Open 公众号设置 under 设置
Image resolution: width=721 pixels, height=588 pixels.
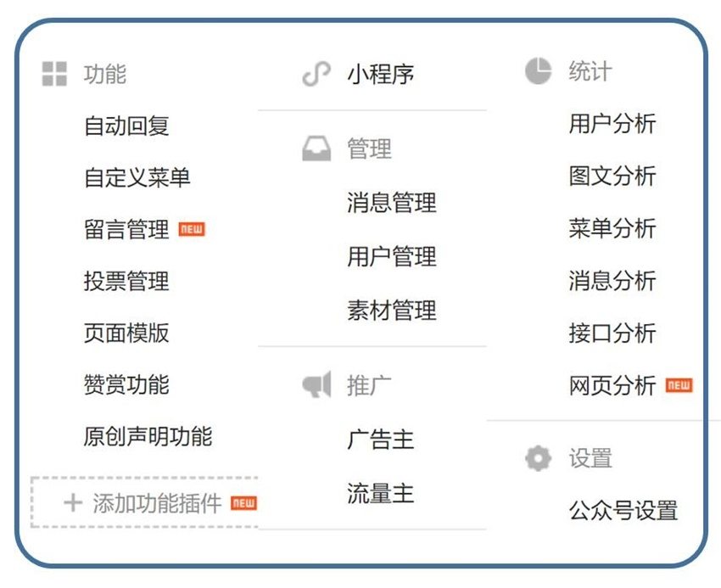click(x=623, y=510)
